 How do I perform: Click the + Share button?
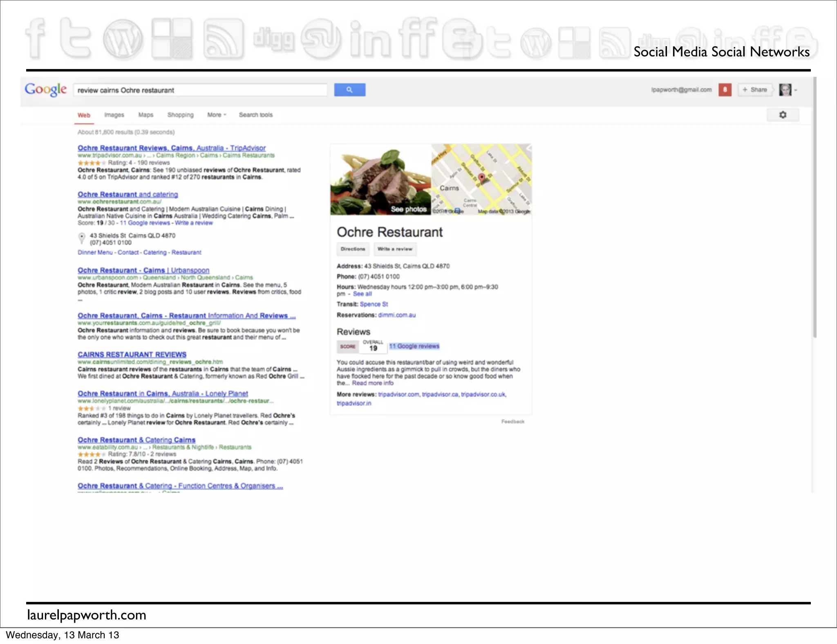755,90
